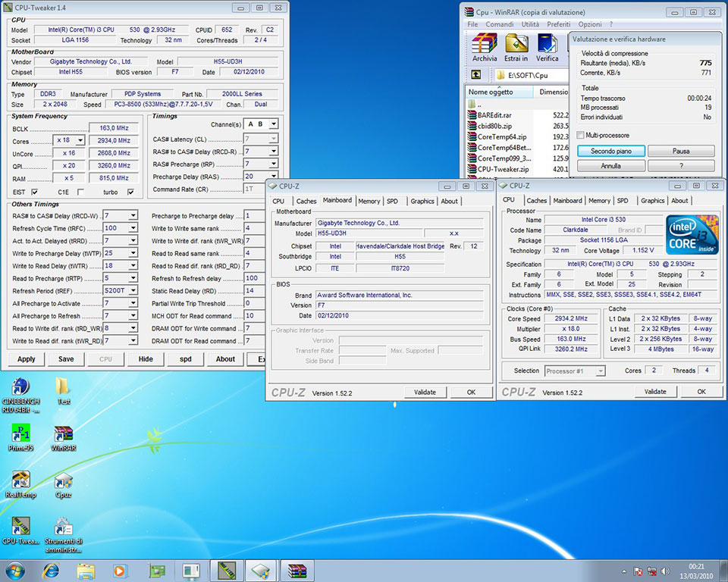Select the CPU-Tweaker.zip archive icon
The height and width of the screenshot is (582, 728).
(472, 170)
